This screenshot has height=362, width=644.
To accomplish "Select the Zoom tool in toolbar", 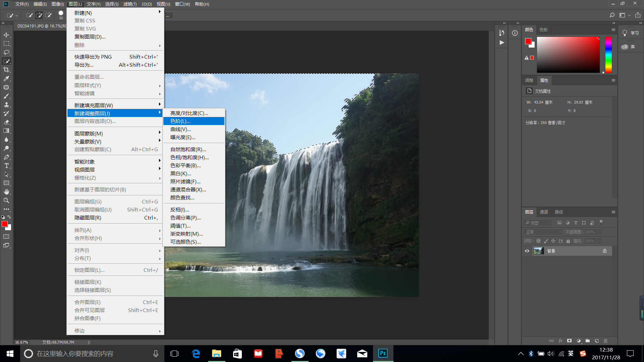I will click(x=6, y=200).
